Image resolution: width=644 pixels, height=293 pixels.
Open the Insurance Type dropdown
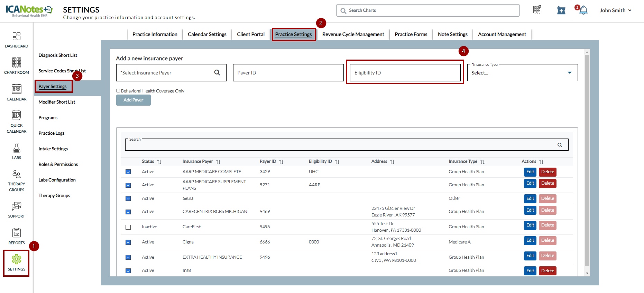[x=522, y=73]
